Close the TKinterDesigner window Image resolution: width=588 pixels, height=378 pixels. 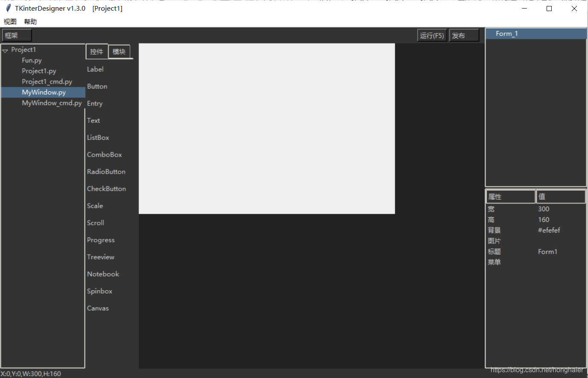(x=574, y=9)
